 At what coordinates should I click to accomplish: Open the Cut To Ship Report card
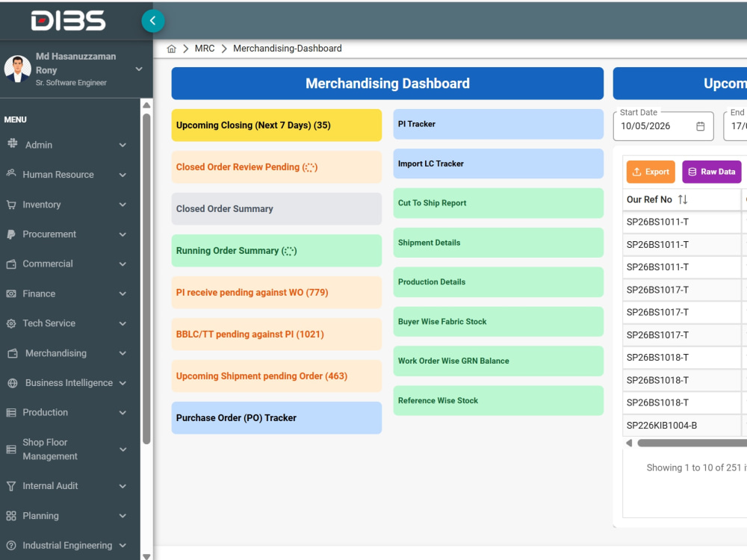[498, 203]
